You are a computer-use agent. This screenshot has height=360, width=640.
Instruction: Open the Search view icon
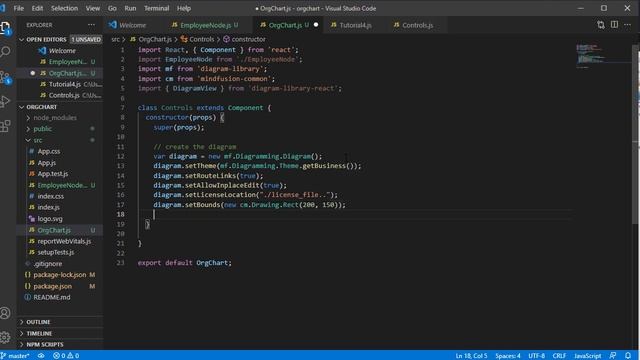pos(5,52)
